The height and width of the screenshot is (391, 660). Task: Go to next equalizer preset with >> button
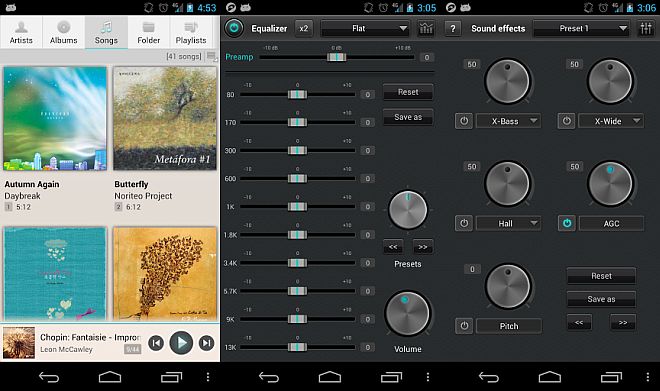[x=423, y=247]
